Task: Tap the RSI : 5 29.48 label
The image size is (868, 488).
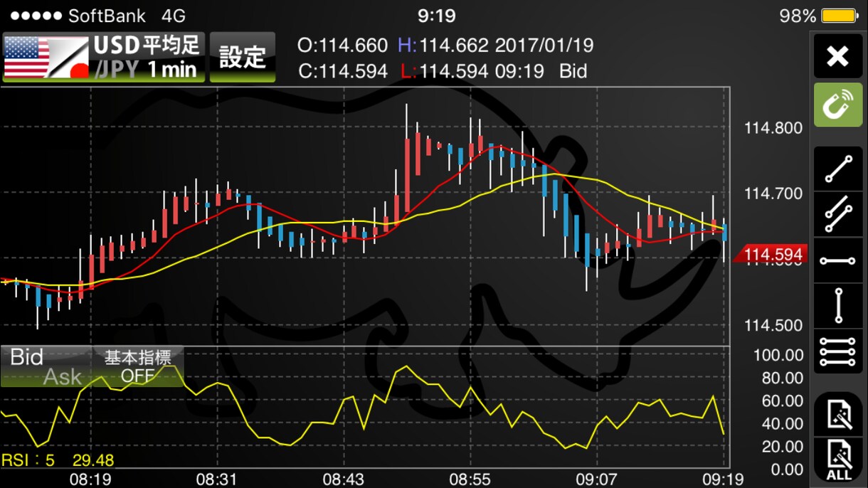Action: [58, 460]
